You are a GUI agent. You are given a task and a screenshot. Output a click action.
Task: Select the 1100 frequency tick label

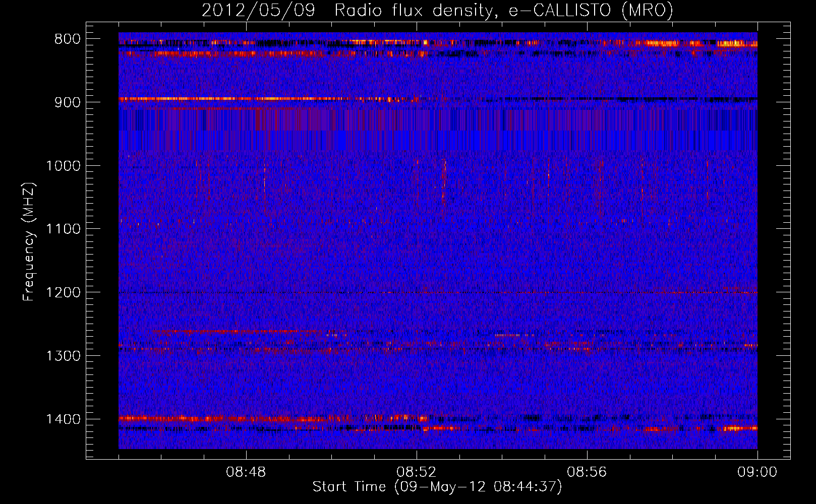[63, 229]
